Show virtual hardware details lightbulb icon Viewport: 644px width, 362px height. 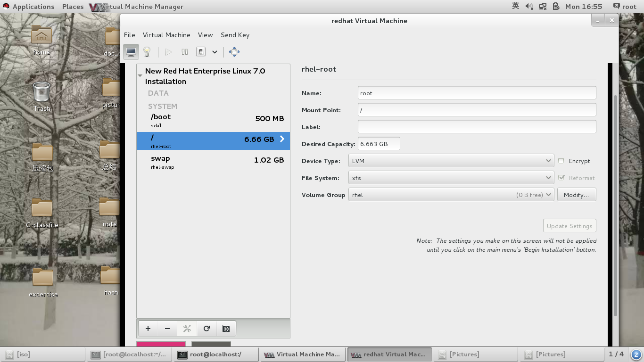click(x=147, y=52)
